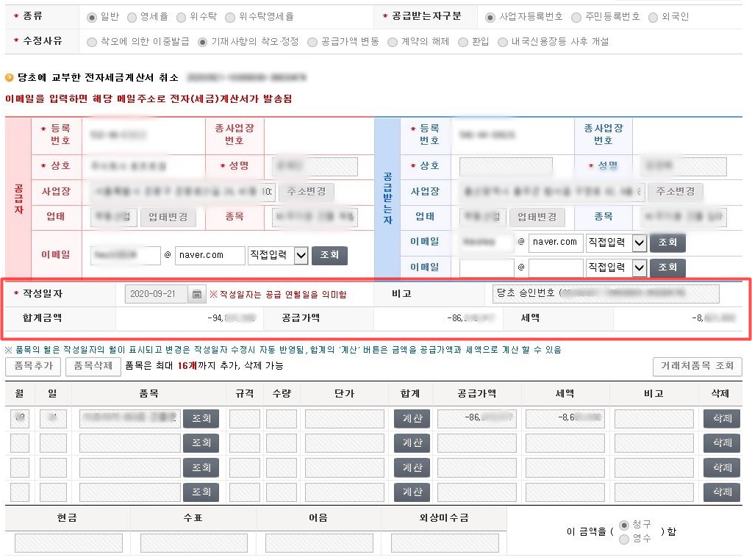752x560 pixels.
Task: Choose 기재사항의 착오·정정 reason
Action: click(x=202, y=42)
